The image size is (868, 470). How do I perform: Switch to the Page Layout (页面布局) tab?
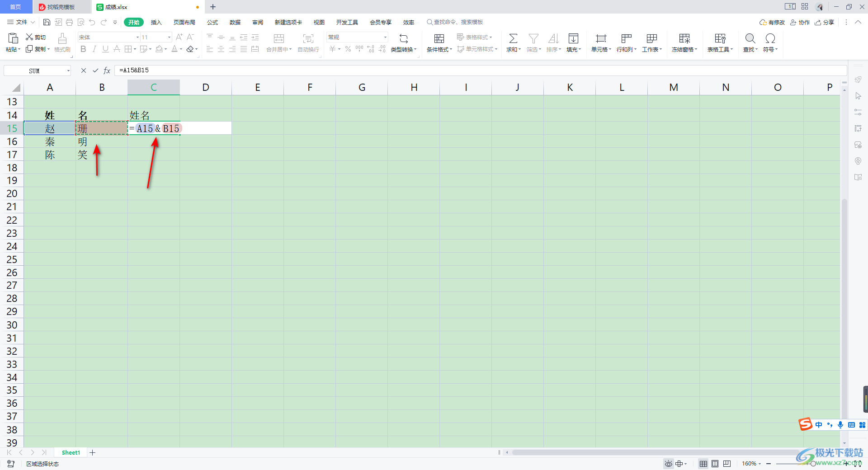184,22
